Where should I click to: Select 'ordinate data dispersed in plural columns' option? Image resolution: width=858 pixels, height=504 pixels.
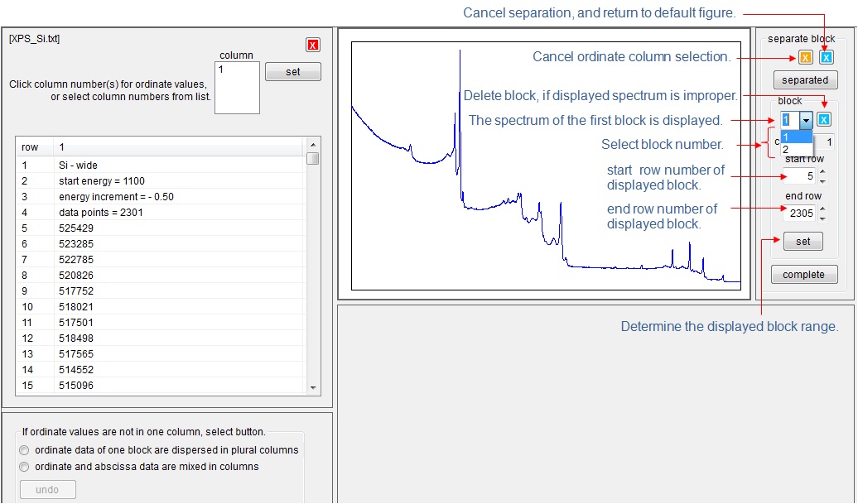point(24,450)
